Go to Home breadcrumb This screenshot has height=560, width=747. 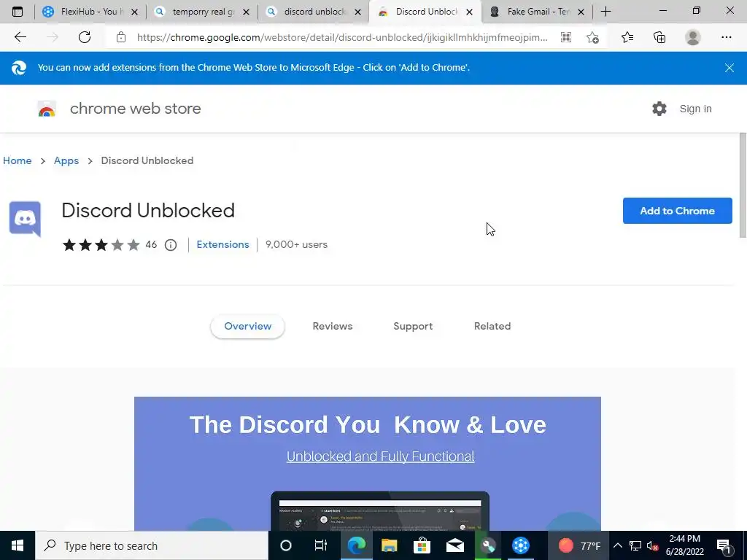[18, 161]
